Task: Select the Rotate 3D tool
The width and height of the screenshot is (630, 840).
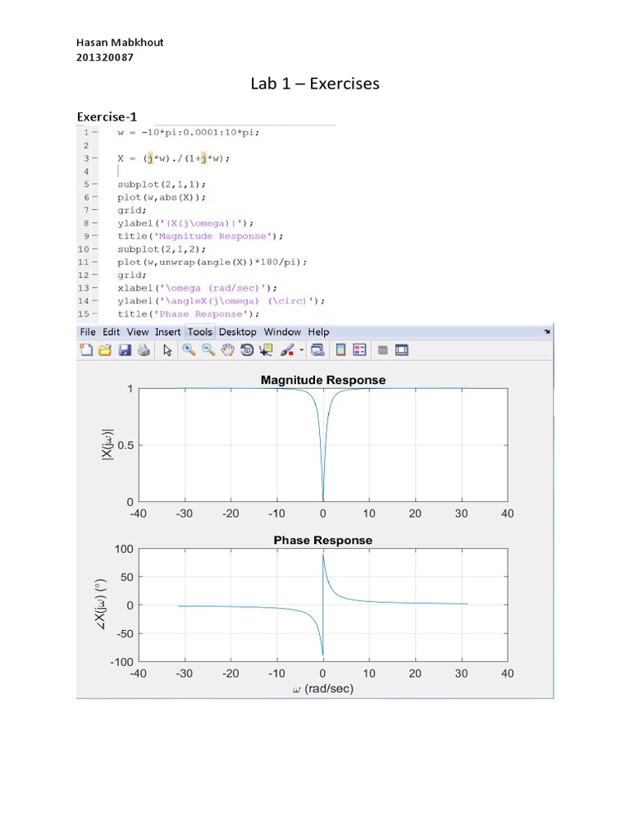Action: point(247,349)
